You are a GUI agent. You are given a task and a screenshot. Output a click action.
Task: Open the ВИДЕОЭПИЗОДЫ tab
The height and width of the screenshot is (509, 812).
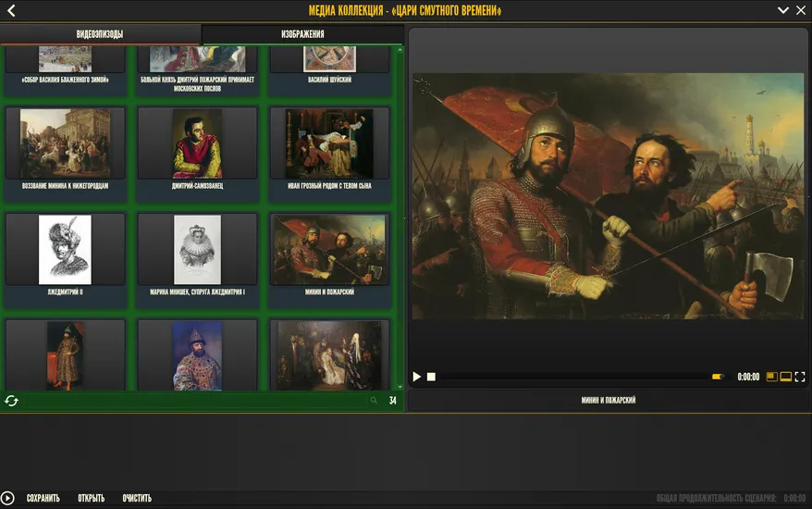tap(100, 34)
